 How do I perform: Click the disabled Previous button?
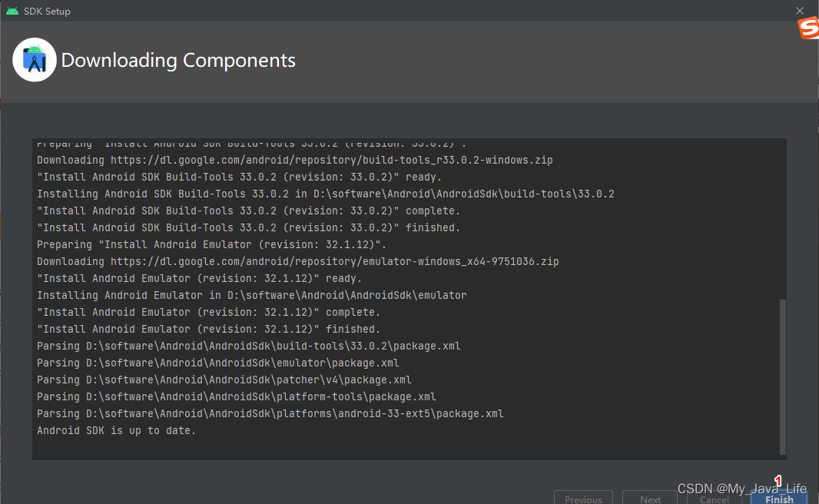583,498
